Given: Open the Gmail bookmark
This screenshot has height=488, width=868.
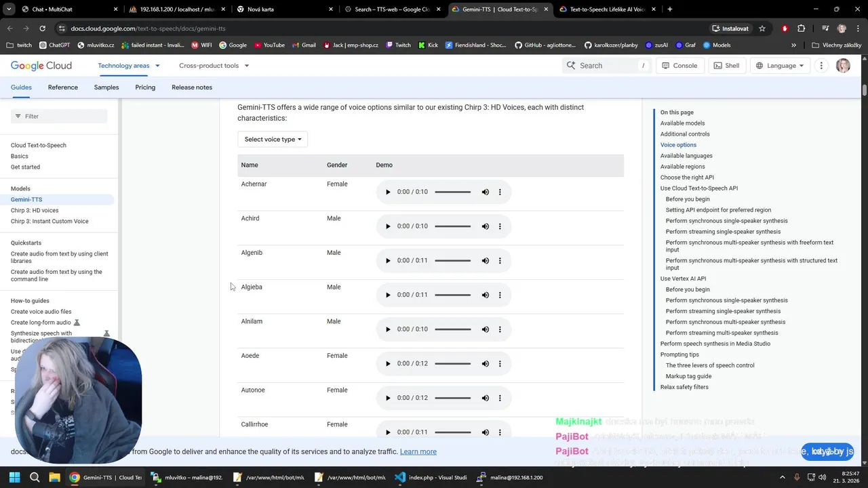Looking at the screenshot, I should [304, 45].
